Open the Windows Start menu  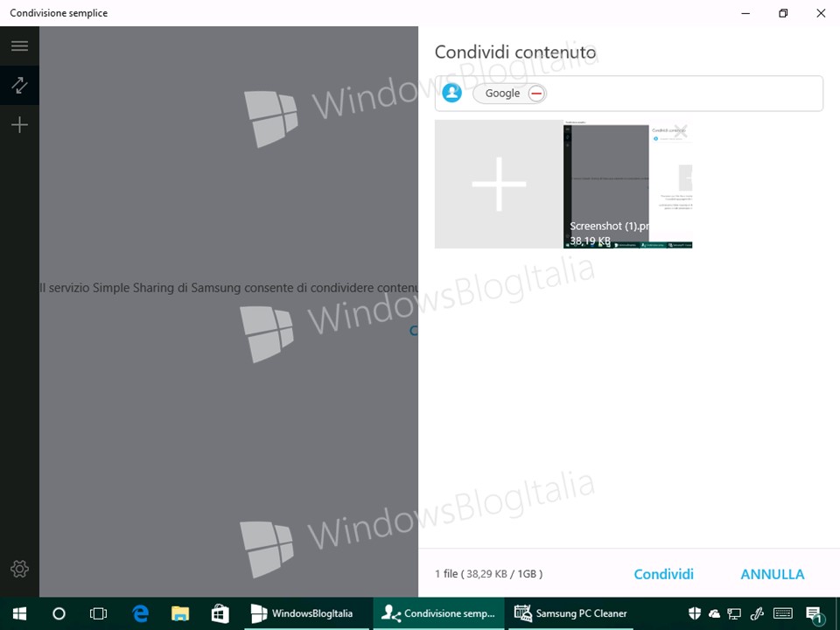[x=19, y=613]
